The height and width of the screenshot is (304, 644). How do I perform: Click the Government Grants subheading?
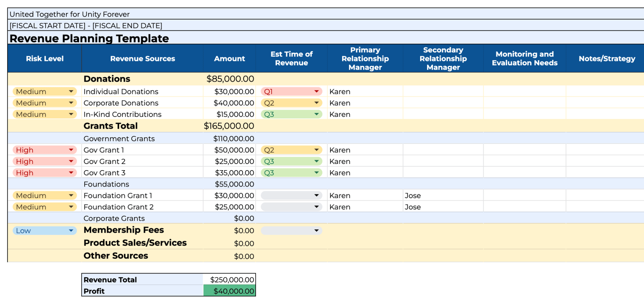[119, 139]
